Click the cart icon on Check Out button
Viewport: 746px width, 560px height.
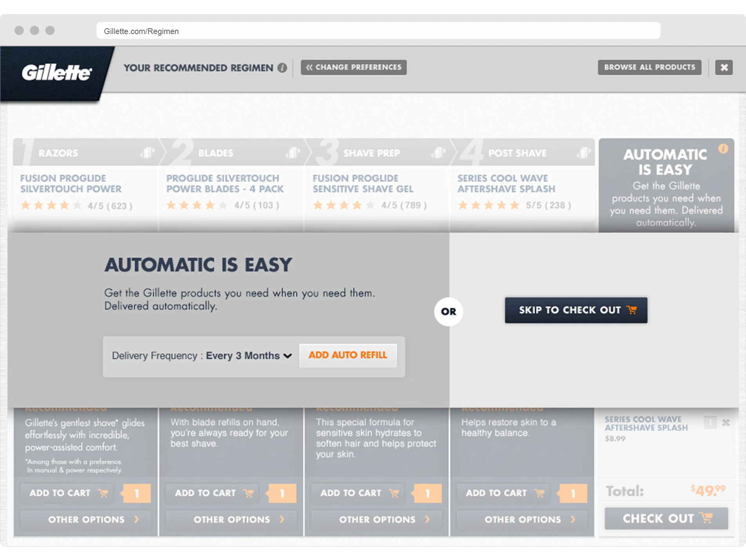707,518
